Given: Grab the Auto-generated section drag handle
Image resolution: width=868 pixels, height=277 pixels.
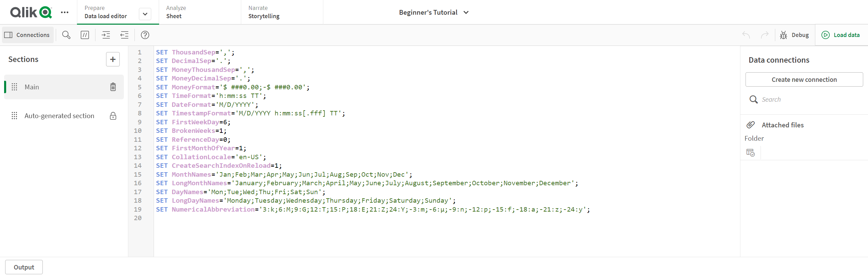Looking at the screenshot, I should [14, 116].
